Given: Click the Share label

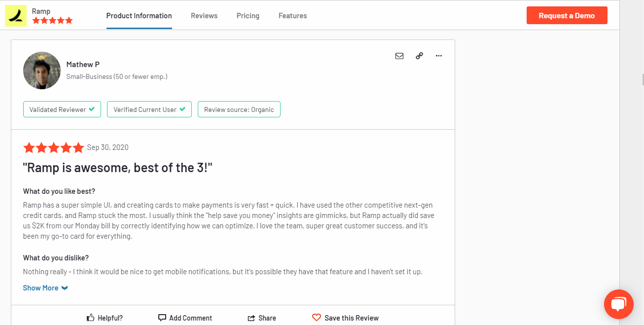Looking at the screenshot, I should point(267,318).
